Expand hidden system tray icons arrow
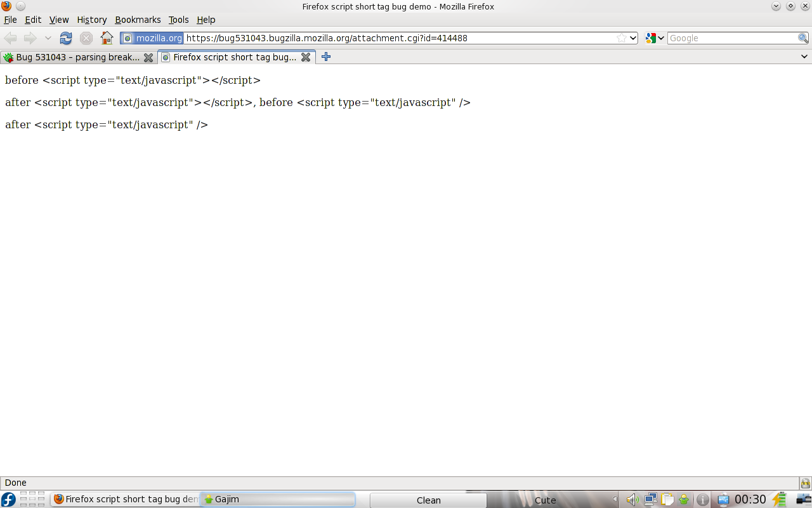This screenshot has height=508, width=812. click(614, 500)
